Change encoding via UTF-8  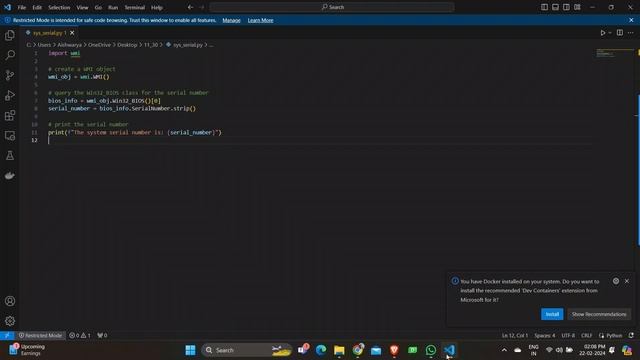tap(568, 335)
